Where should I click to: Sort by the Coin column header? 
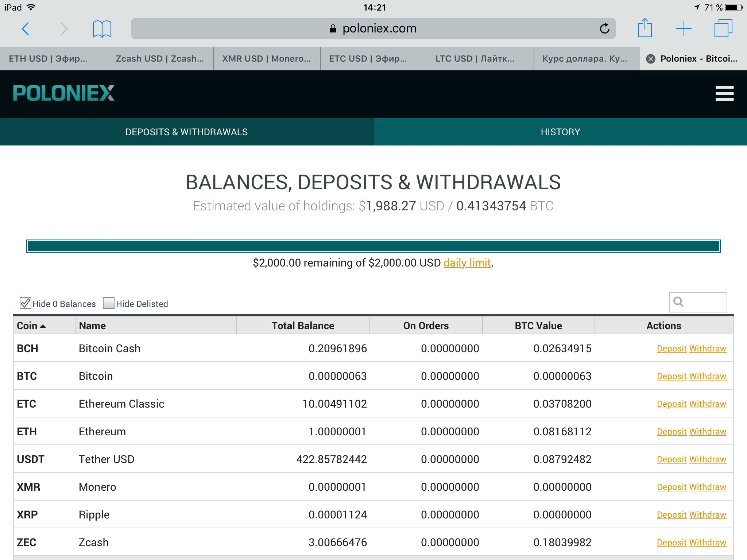tap(44, 326)
